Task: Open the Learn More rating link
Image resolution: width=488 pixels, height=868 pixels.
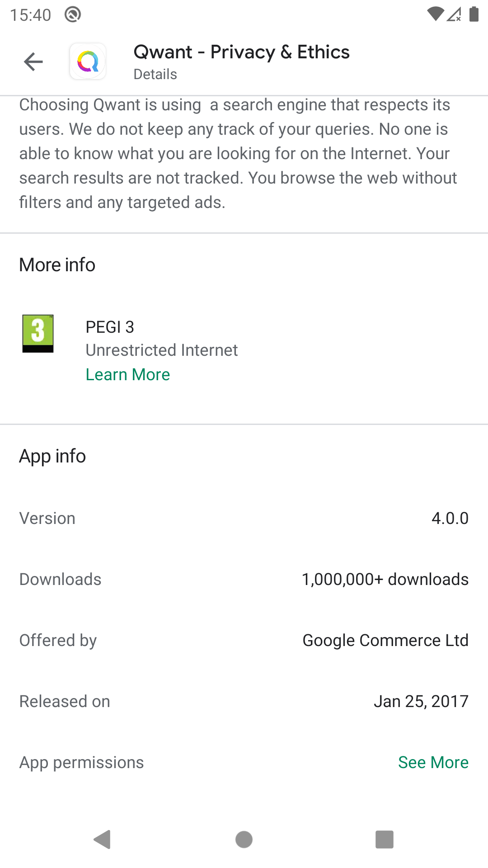Action: point(128,374)
